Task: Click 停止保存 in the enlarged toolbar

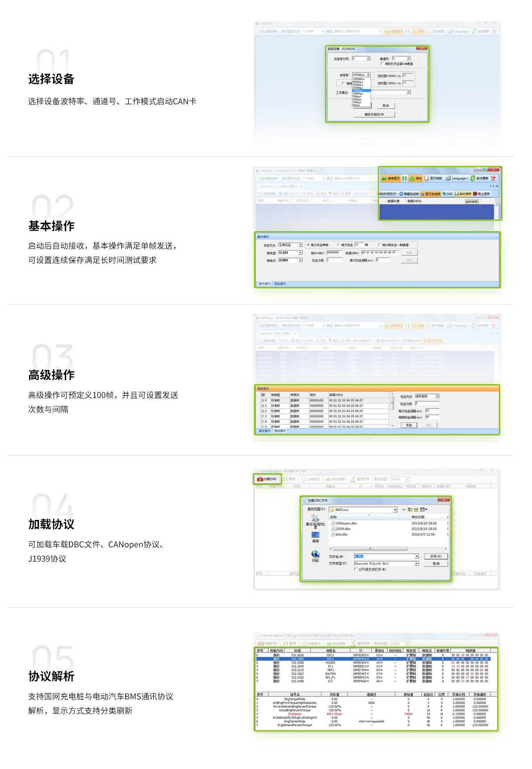Action: [x=481, y=194]
